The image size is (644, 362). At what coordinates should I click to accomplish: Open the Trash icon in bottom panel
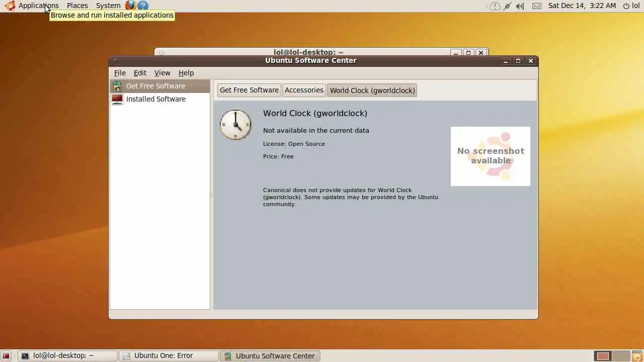click(x=637, y=356)
